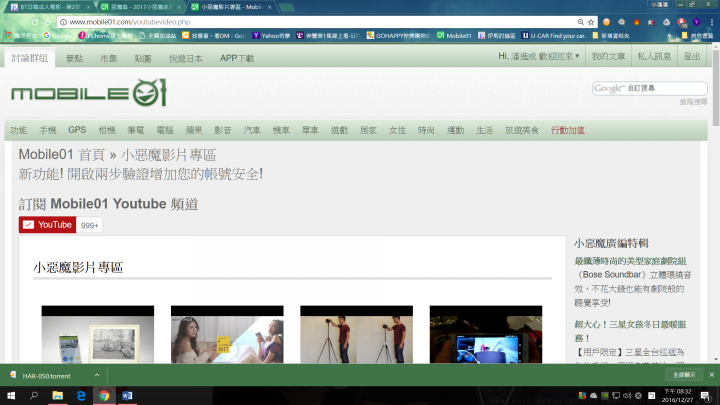Open the 手機 category menu

tap(48, 130)
